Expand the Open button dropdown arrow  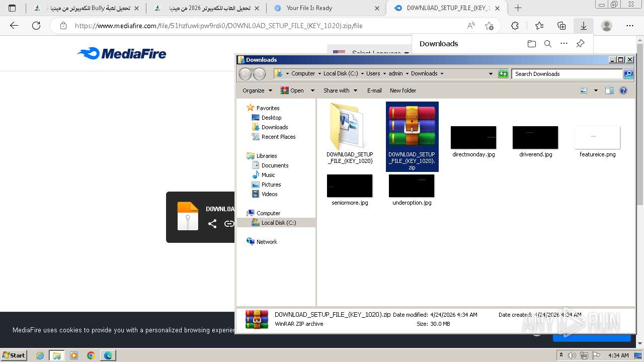[x=312, y=90]
